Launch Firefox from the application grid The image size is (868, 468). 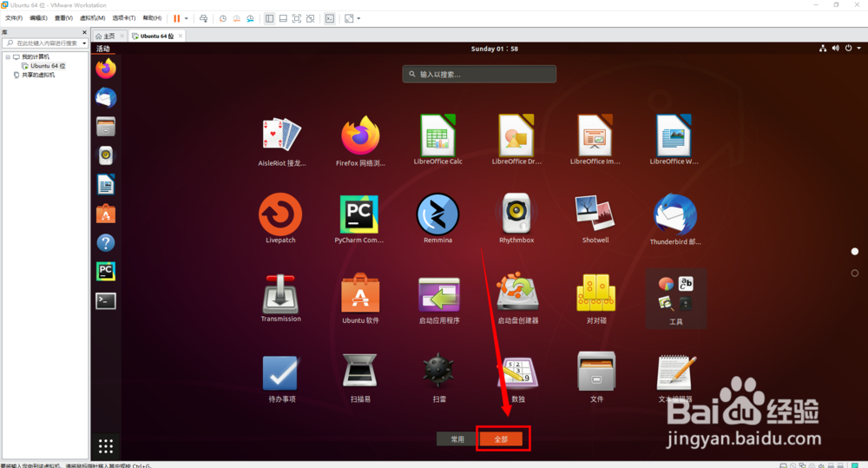pos(360,141)
